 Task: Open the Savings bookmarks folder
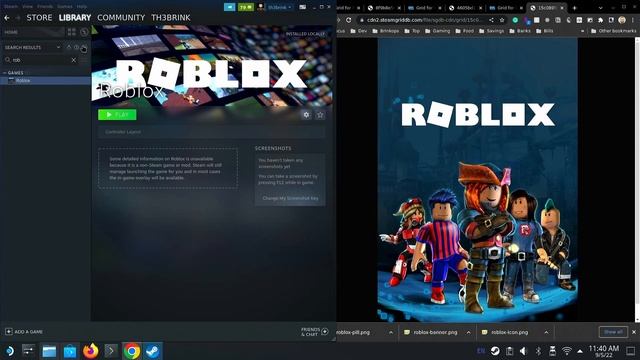point(491,31)
